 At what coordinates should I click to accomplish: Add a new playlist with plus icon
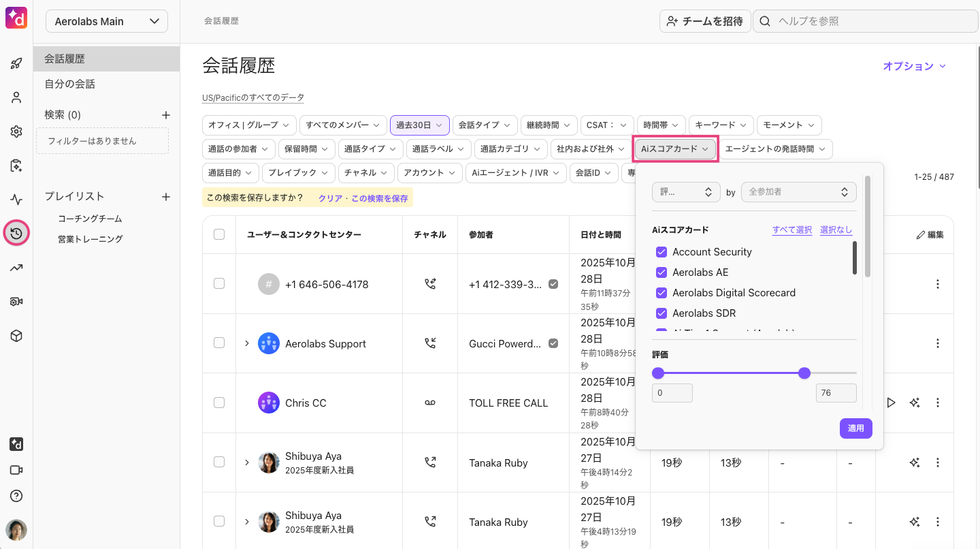click(165, 197)
